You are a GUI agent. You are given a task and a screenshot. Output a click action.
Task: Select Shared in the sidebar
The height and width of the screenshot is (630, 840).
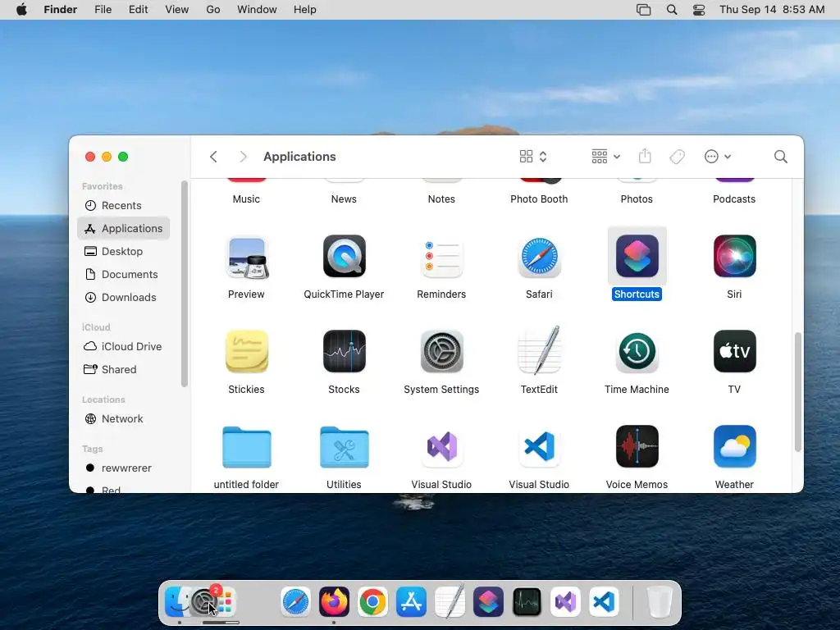(123, 370)
